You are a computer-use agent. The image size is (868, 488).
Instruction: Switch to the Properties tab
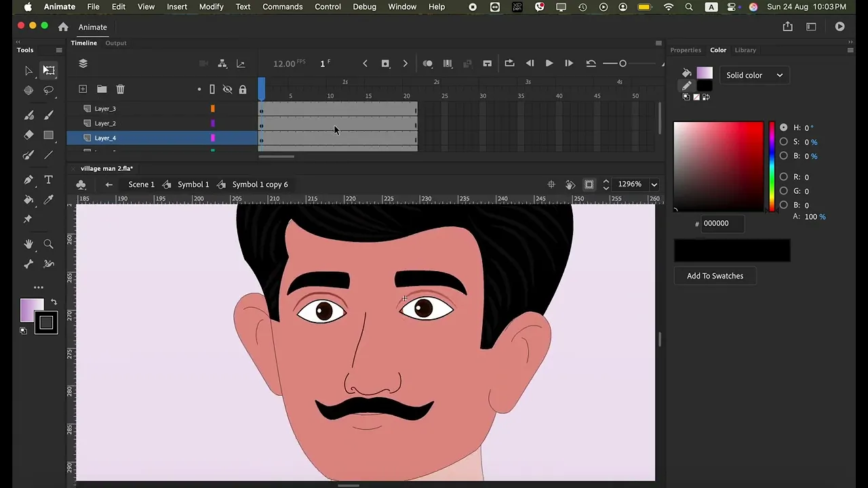[x=686, y=50]
